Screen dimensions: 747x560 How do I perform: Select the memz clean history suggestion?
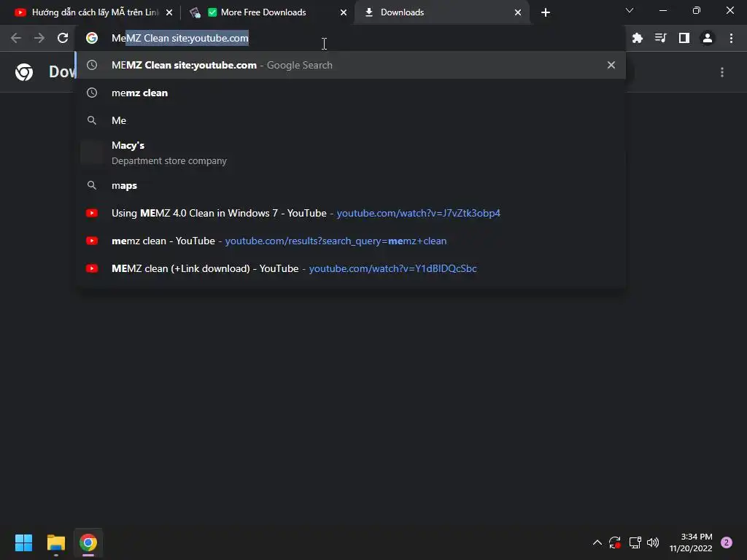pyautogui.click(x=351, y=93)
